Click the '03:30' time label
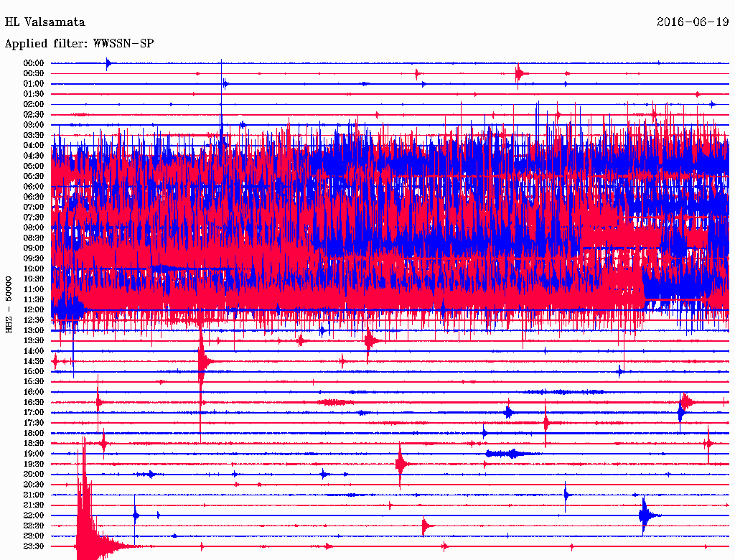This screenshot has height=560, width=735. (x=34, y=135)
